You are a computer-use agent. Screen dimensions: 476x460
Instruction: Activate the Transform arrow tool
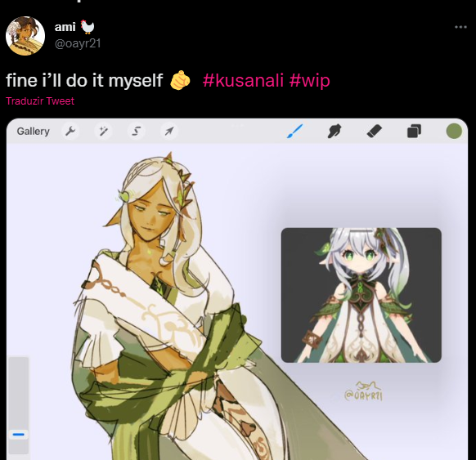pyautogui.click(x=169, y=132)
